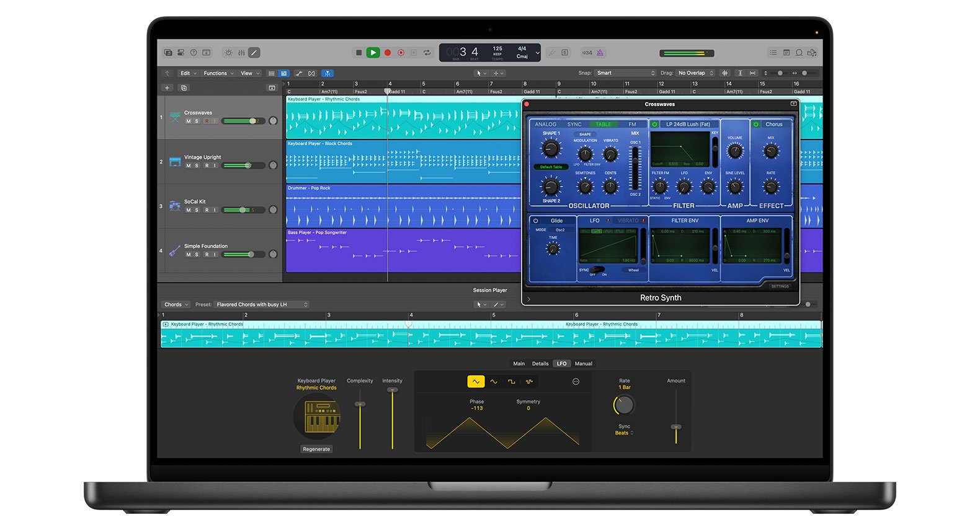
Task: Click the Simple Foundation bass guitar icon
Action: click(x=175, y=250)
